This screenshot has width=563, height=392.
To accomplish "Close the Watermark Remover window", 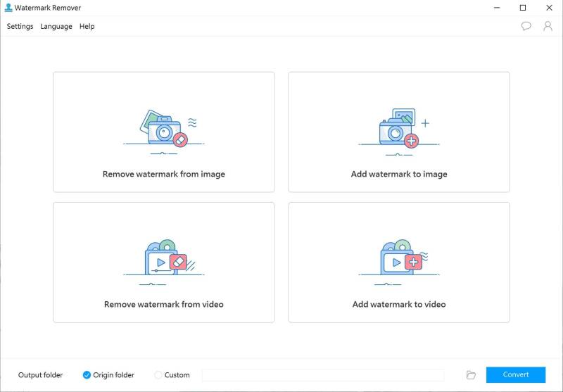I will coord(549,8).
